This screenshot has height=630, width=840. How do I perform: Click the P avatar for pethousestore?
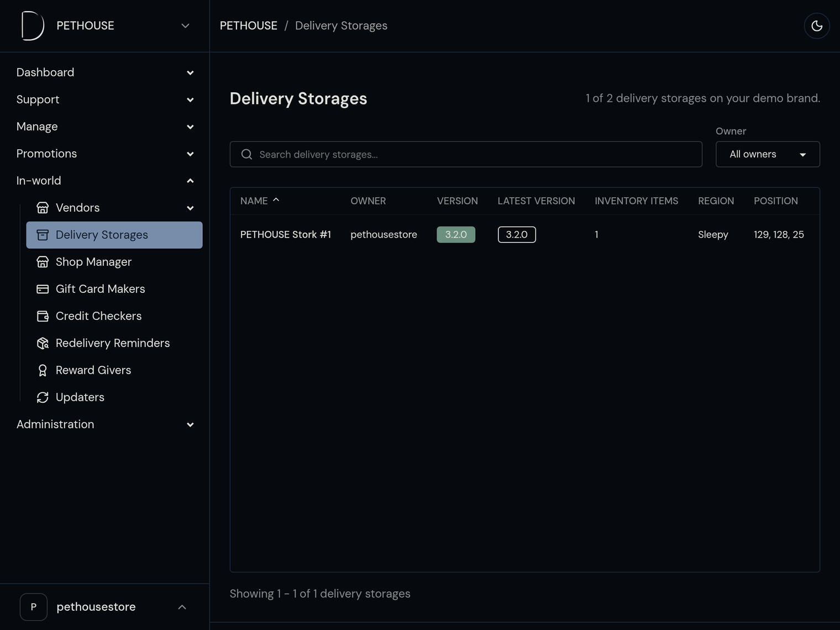[34, 607]
